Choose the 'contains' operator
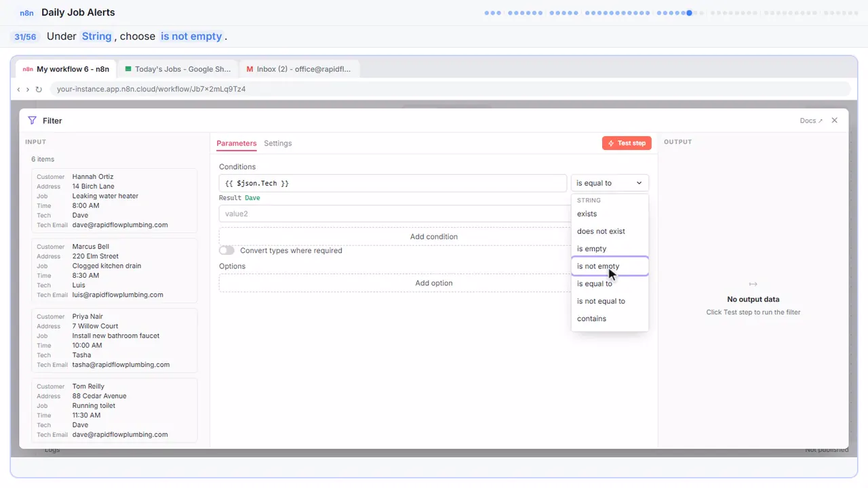This screenshot has width=868, height=488. tap(610, 319)
